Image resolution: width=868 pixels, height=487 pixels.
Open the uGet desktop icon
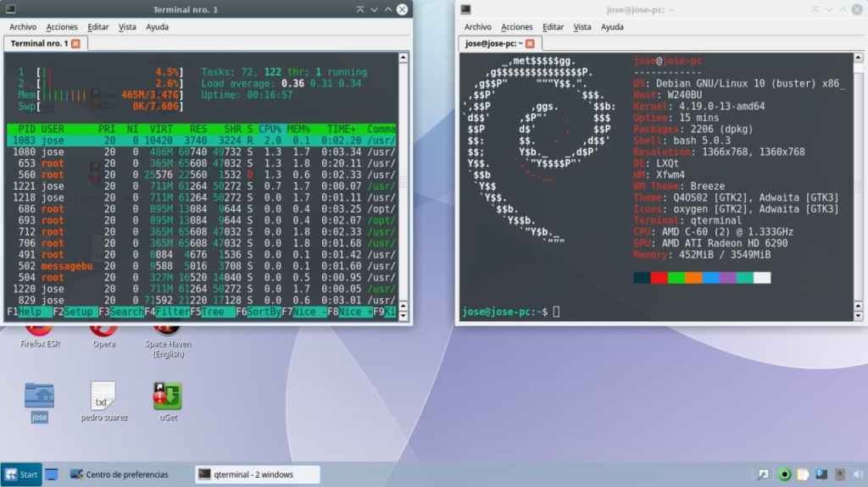[167, 396]
